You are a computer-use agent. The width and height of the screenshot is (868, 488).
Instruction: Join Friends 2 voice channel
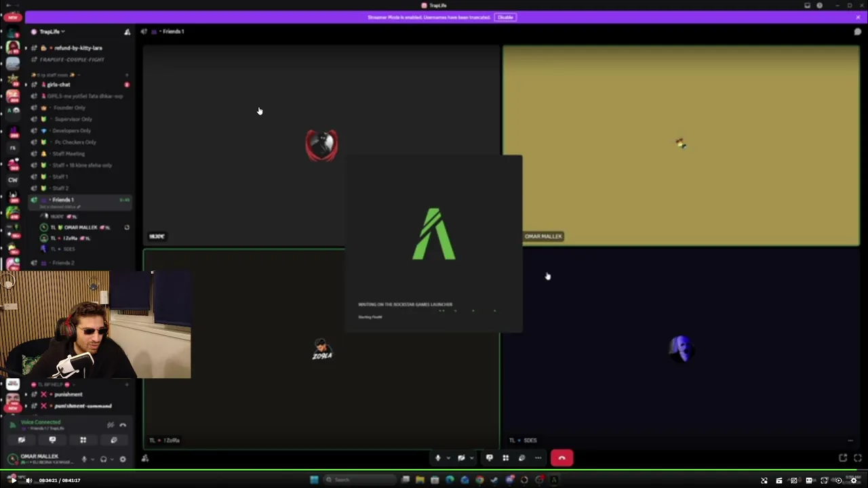click(63, 263)
